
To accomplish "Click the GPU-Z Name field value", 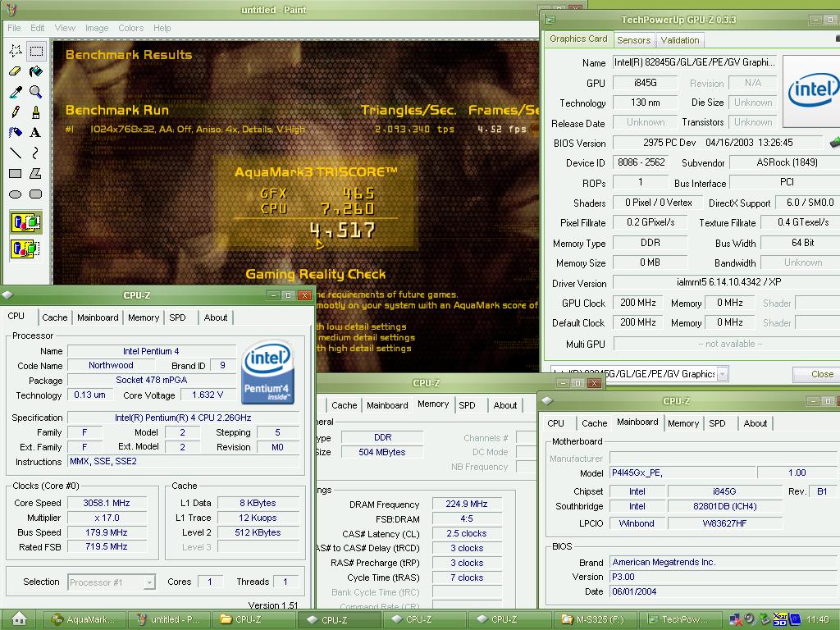I will [x=695, y=62].
